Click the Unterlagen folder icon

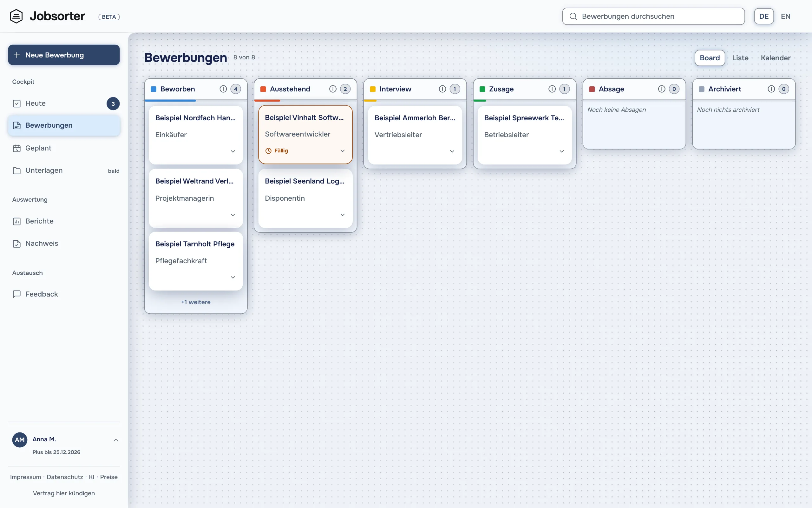click(17, 171)
